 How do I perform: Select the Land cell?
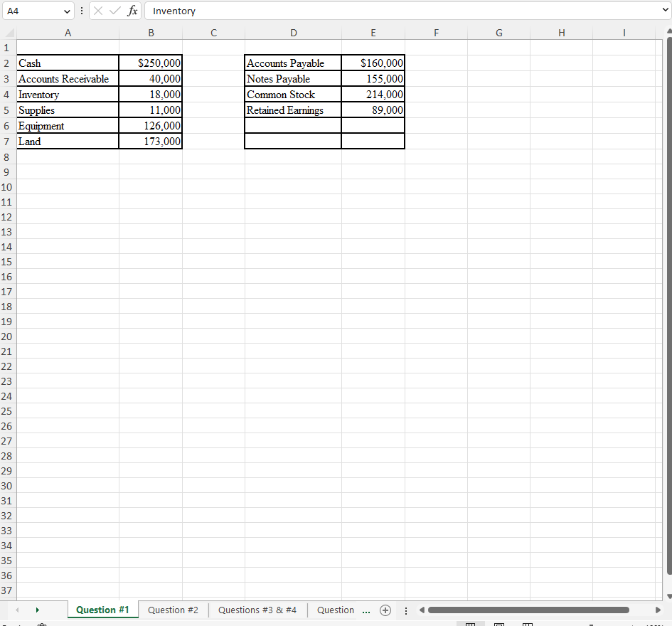[x=68, y=142]
